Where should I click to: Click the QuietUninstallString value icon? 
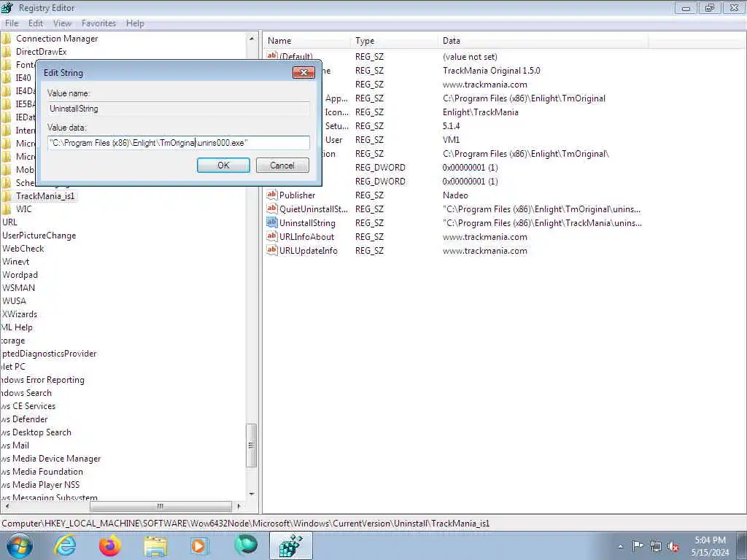point(272,209)
